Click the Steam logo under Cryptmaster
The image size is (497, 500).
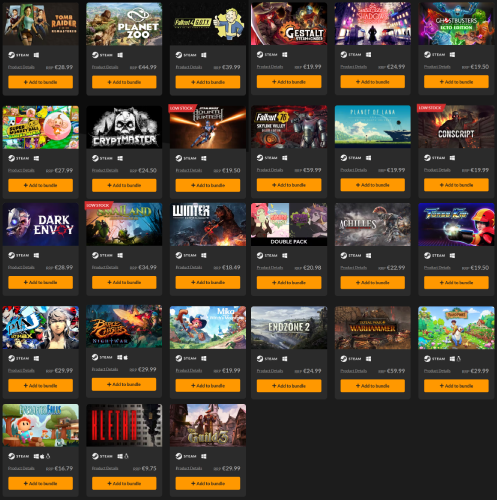(x=95, y=158)
